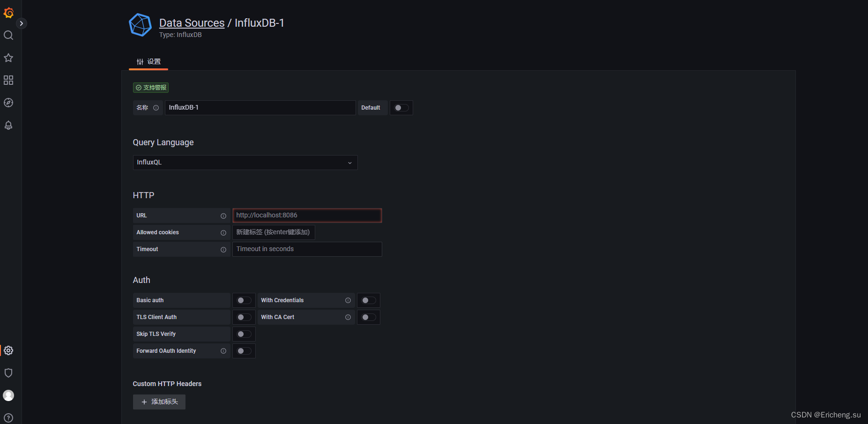868x424 pixels.
Task: Show info tooltip for Forward OAuth Identity
Action: [223, 351]
